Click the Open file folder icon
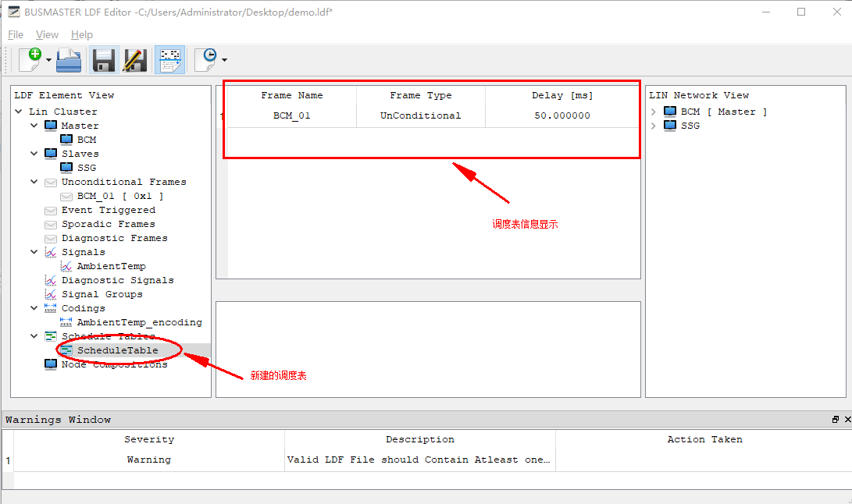Image resolution: width=852 pixels, height=504 pixels. (69, 60)
